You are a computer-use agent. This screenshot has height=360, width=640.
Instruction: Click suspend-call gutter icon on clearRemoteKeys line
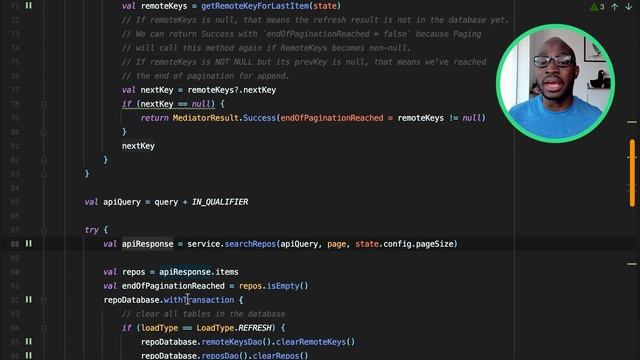point(29,342)
